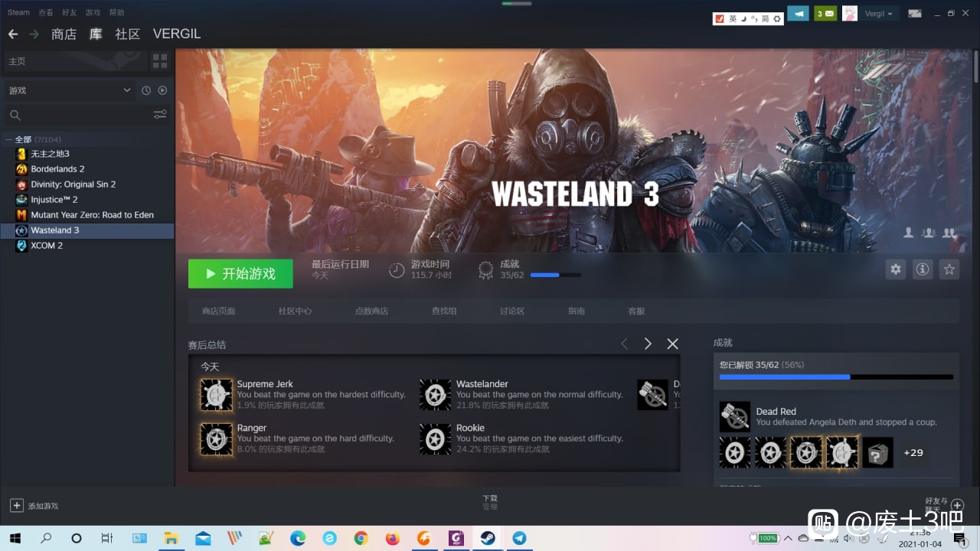The image size is (980, 551).
Task: Select XCOM 2 in the game list
Action: click(47, 246)
